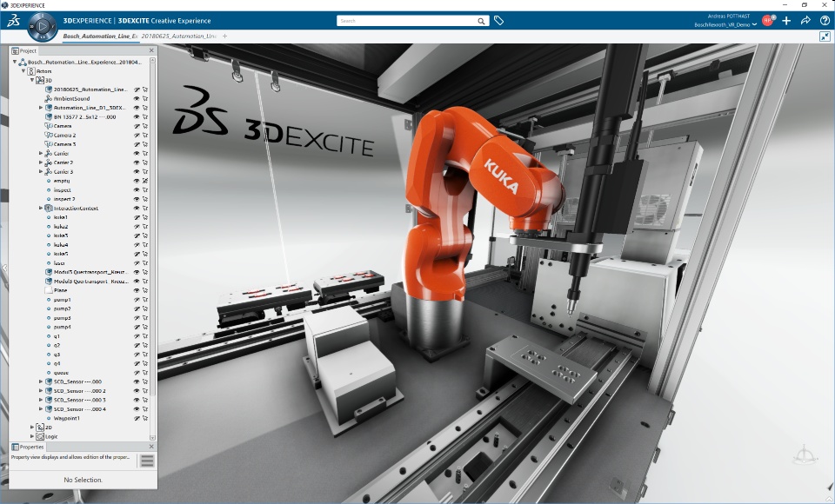Hide the AmbientSound actor via eye icon
Viewport: 835px width, 504px height.
coord(137,98)
